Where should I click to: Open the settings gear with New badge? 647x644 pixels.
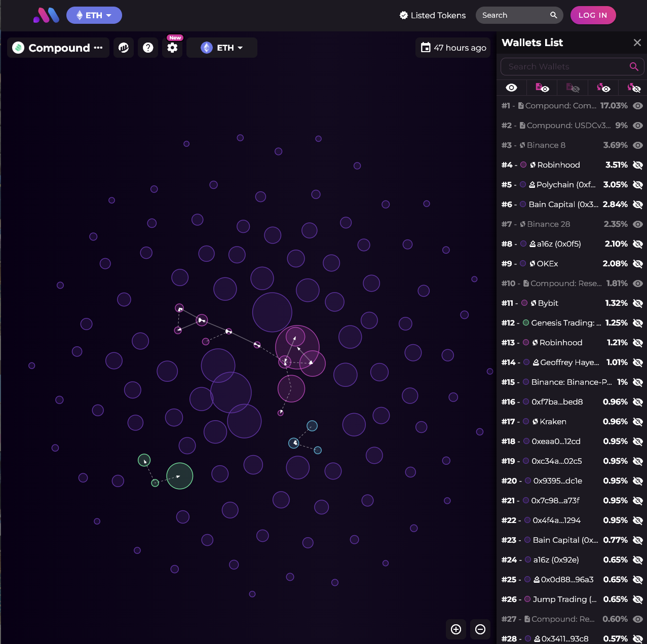tap(172, 48)
